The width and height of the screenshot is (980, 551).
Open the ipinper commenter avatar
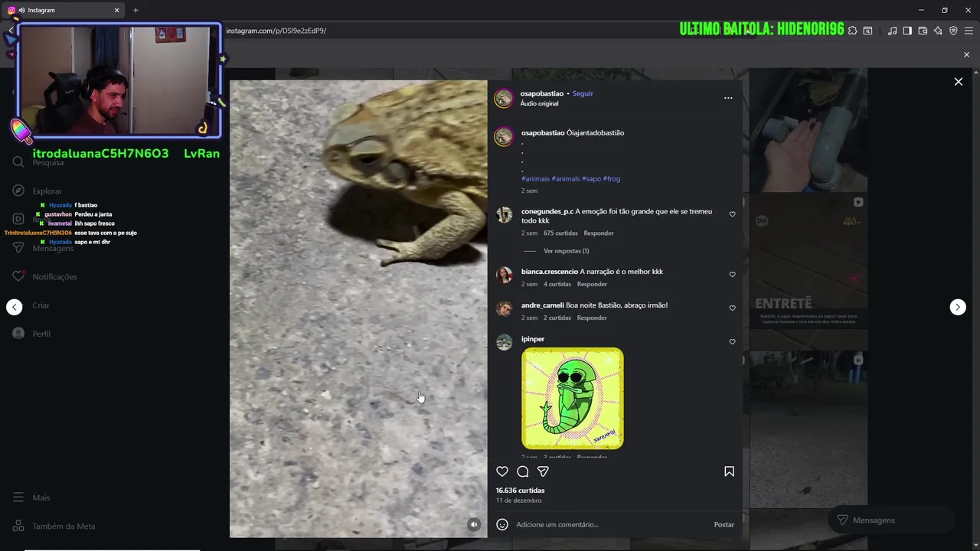tap(504, 343)
